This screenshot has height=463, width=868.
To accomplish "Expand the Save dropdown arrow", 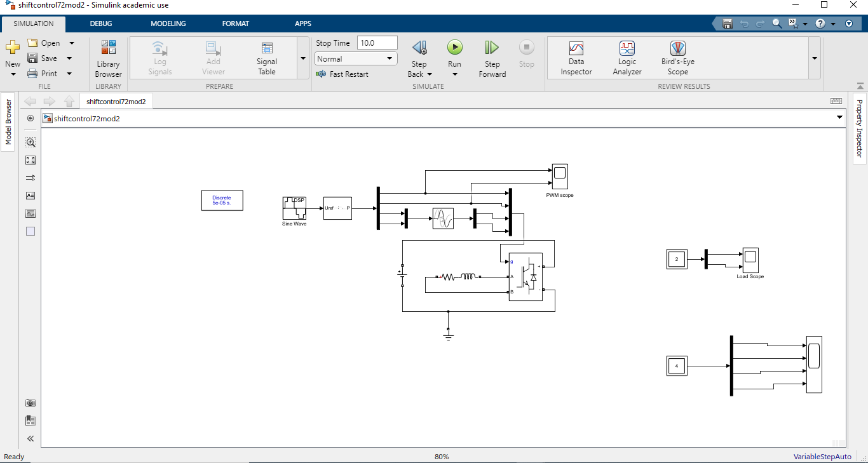I will pyautogui.click(x=69, y=58).
